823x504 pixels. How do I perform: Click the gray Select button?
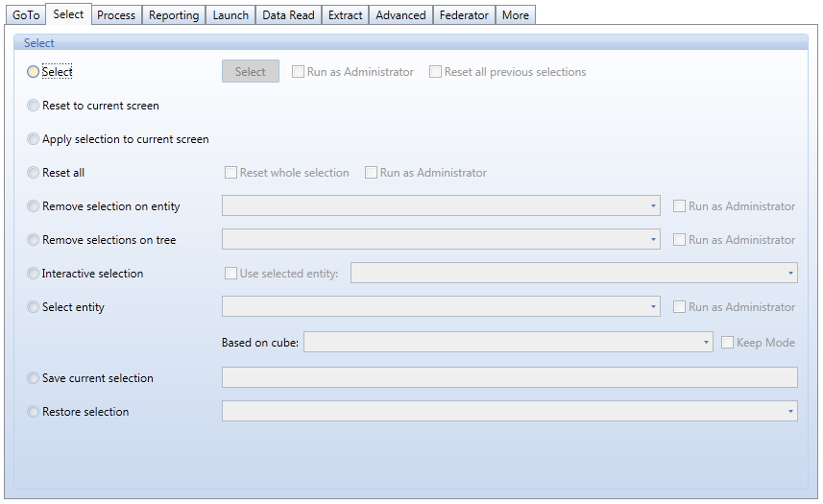point(251,71)
